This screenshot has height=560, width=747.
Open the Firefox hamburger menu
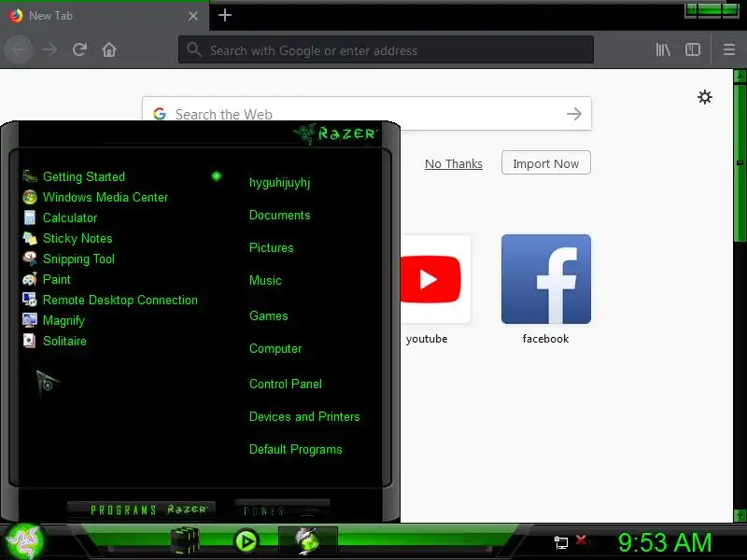tap(729, 49)
